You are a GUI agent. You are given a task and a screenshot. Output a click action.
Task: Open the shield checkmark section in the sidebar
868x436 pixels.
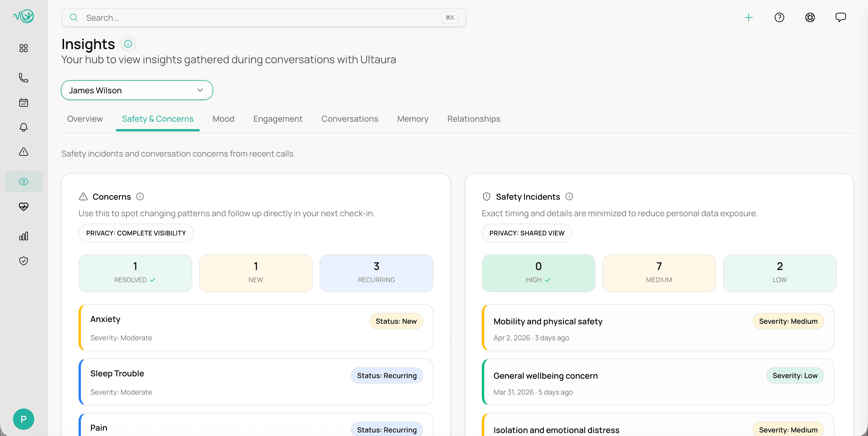coord(23,260)
